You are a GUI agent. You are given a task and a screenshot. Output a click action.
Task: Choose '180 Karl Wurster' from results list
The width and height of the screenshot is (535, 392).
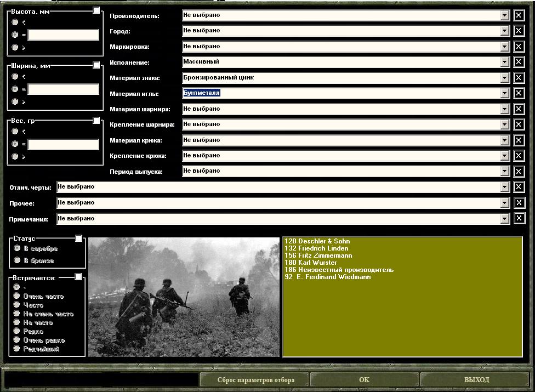(x=311, y=263)
